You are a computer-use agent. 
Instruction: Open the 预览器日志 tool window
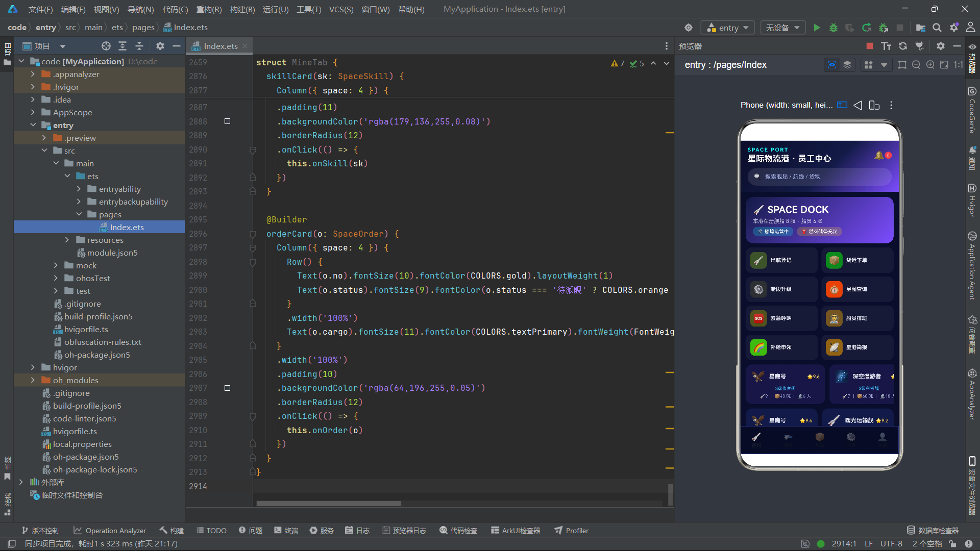coord(404,531)
